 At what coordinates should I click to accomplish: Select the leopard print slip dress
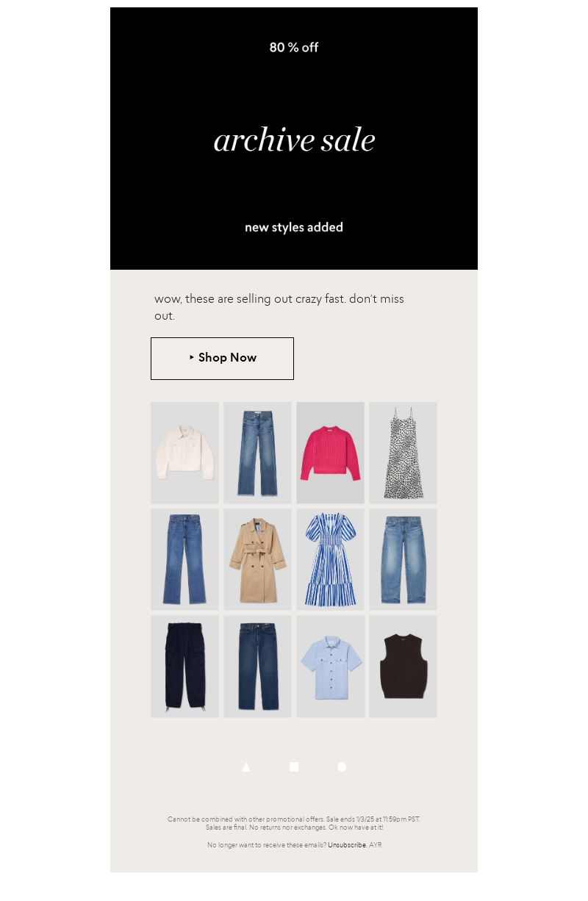[x=403, y=453]
